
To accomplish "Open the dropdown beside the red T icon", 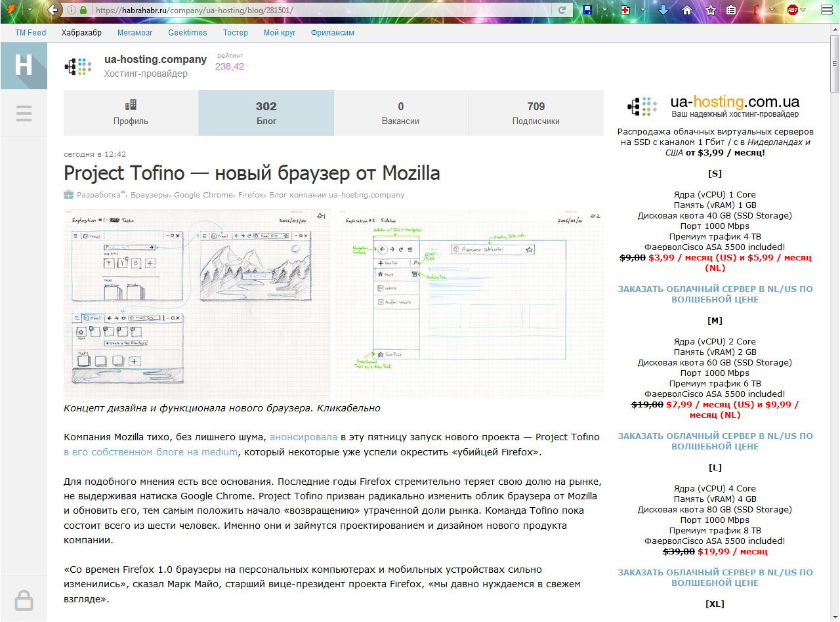I will [x=773, y=10].
